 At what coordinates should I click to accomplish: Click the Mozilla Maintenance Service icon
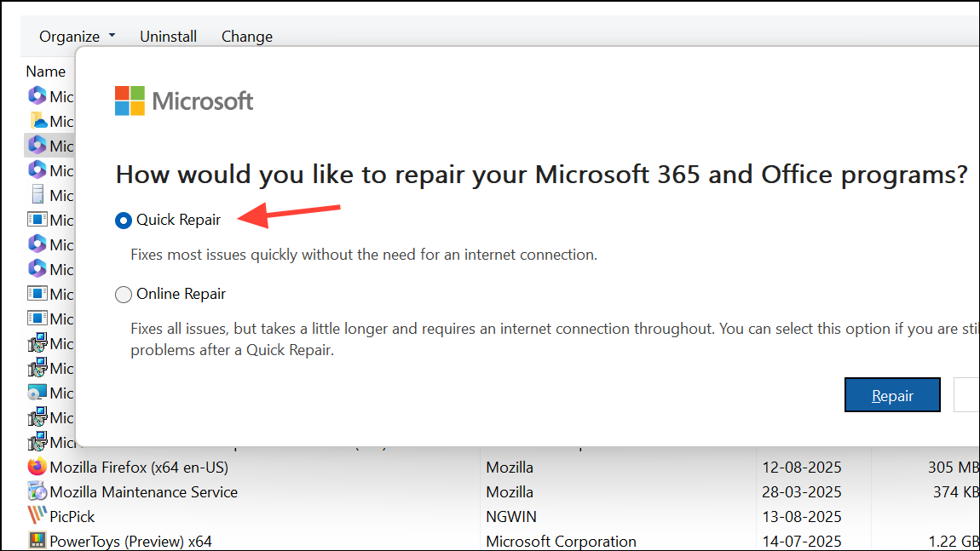click(37, 491)
